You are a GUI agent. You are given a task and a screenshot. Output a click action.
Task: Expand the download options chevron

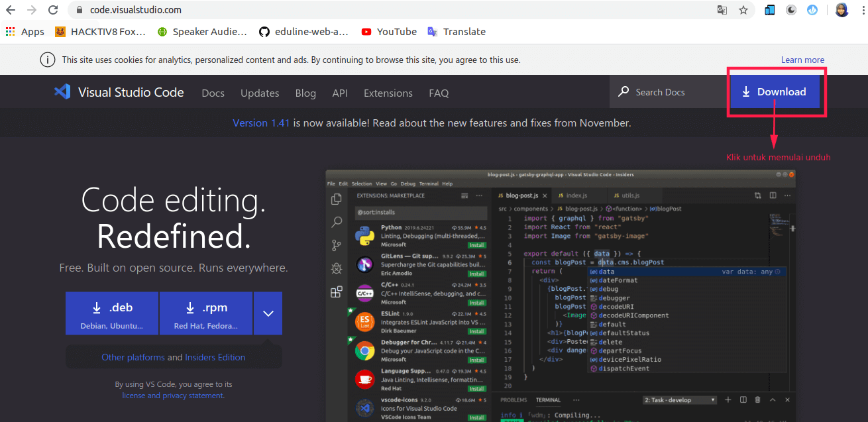[x=268, y=313]
